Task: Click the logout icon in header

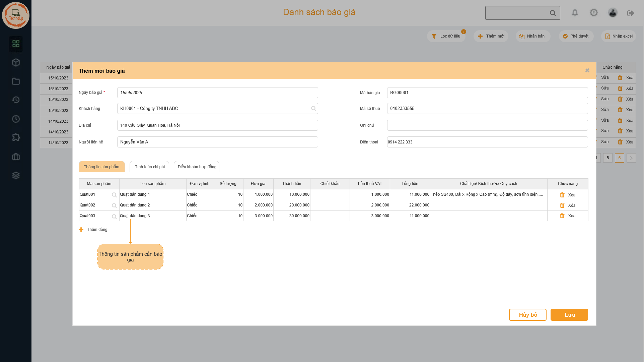Action: (x=631, y=13)
